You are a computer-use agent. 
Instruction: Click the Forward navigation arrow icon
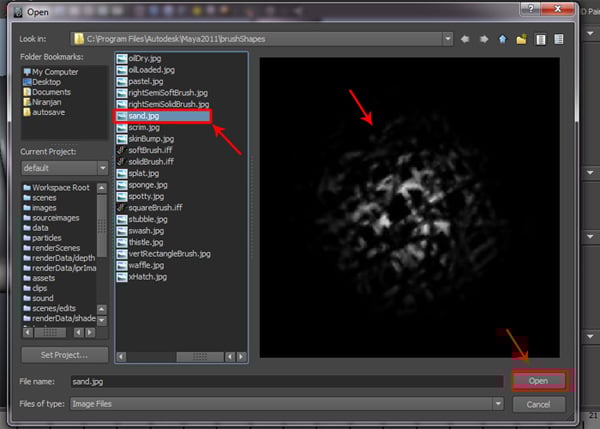coord(485,39)
